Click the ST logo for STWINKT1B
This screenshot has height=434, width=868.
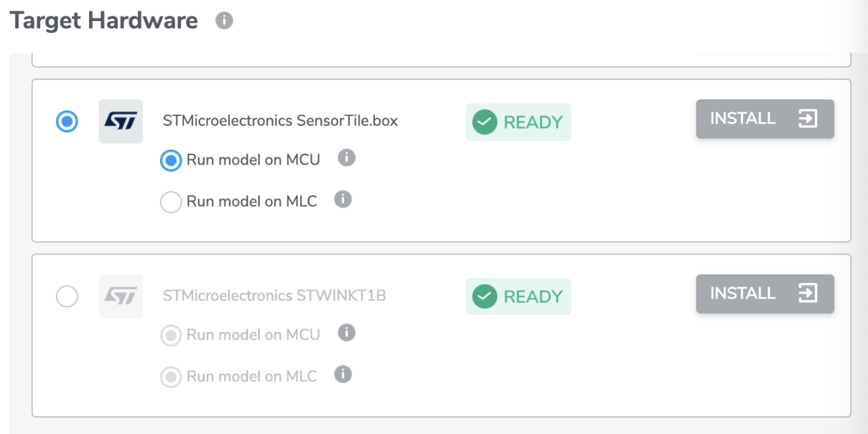click(x=120, y=296)
